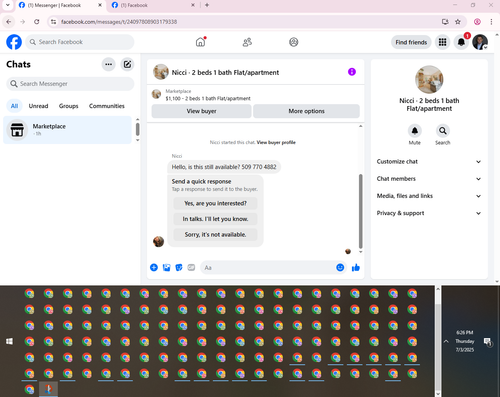The image size is (500, 397).
Task: Open the Friends icon in top navigation
Action: pos(247,42)
